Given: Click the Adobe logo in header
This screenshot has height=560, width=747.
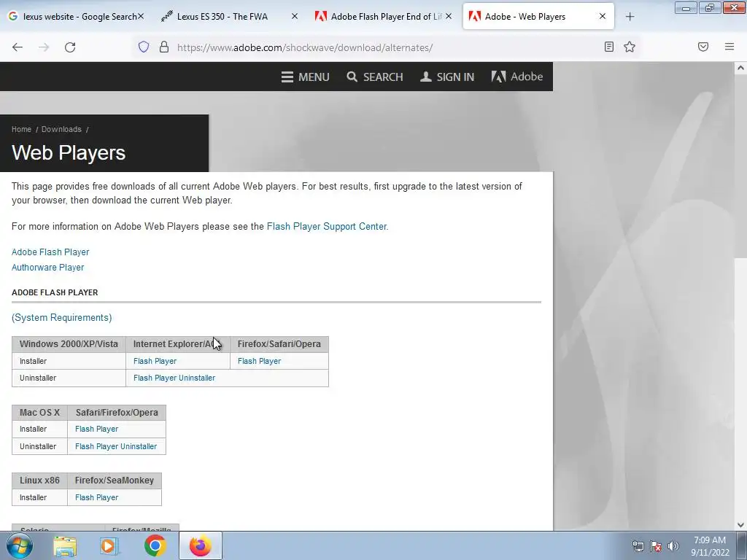Looking at the screenshot, I should tap(517, 77).
